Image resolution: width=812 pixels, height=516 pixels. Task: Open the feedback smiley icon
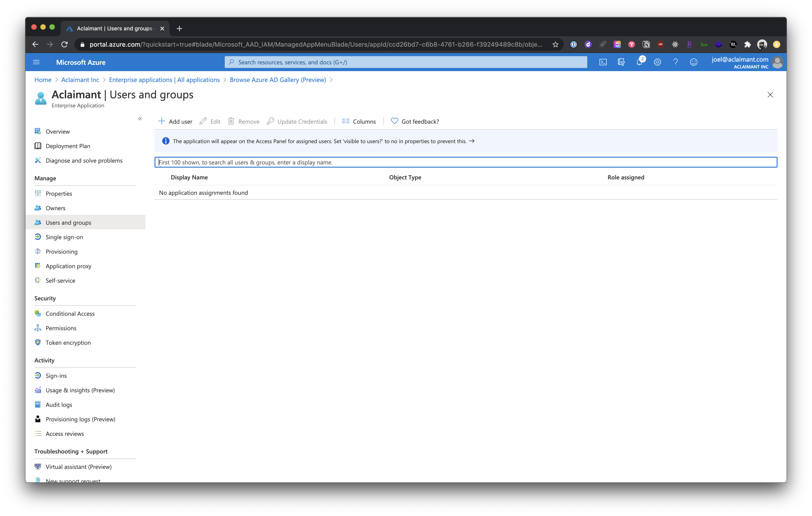694,62
